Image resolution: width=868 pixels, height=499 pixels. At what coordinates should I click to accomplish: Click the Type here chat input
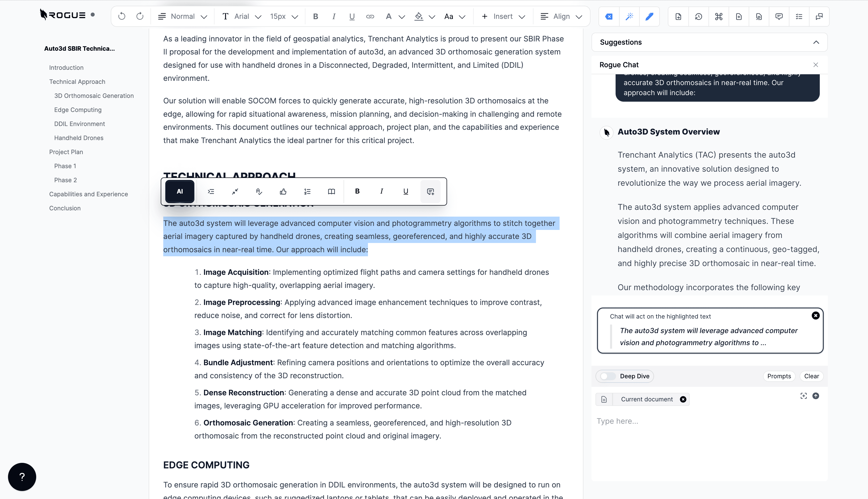click(x=709, y=421)
